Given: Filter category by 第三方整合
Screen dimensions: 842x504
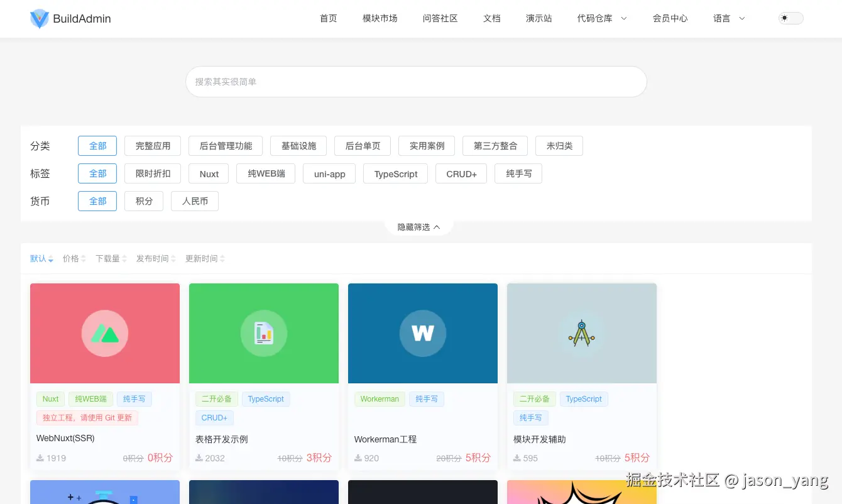Looking at the screenshot, I should pyautogui.click(x=495, y=146).
